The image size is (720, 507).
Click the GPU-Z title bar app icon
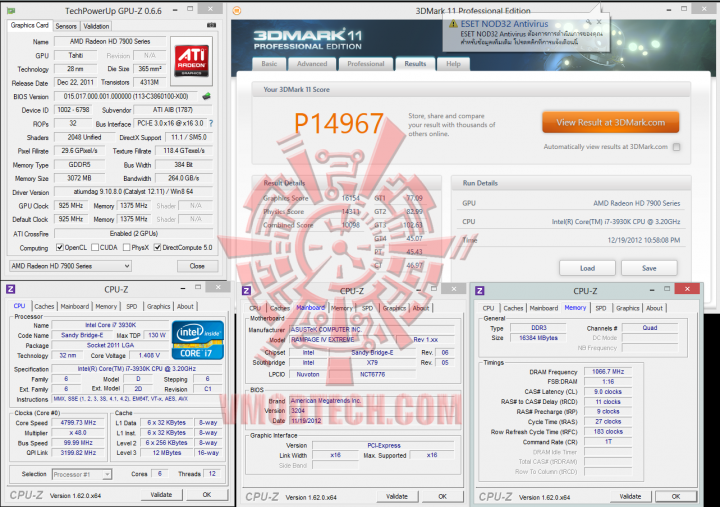11,11
